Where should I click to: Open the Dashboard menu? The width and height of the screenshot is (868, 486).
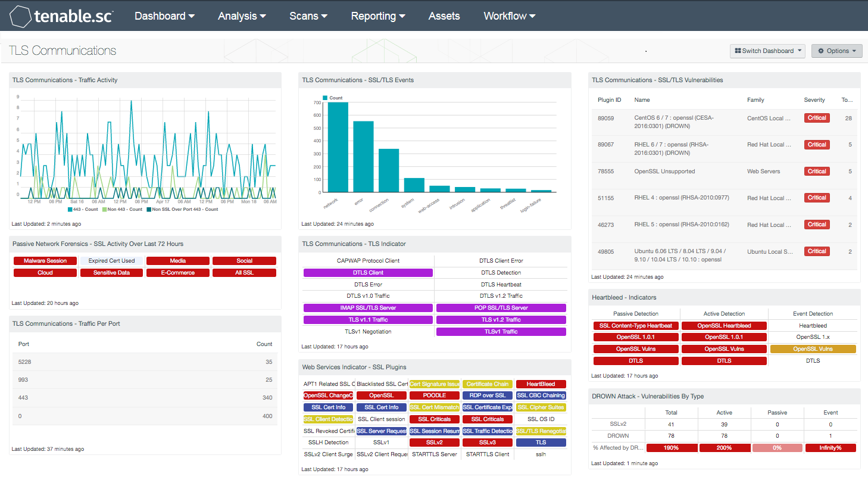coord(164,16)
